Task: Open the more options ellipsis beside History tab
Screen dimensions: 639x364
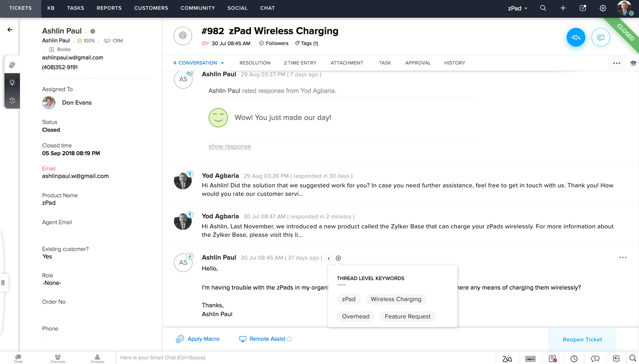Action: tap(617, 63)
